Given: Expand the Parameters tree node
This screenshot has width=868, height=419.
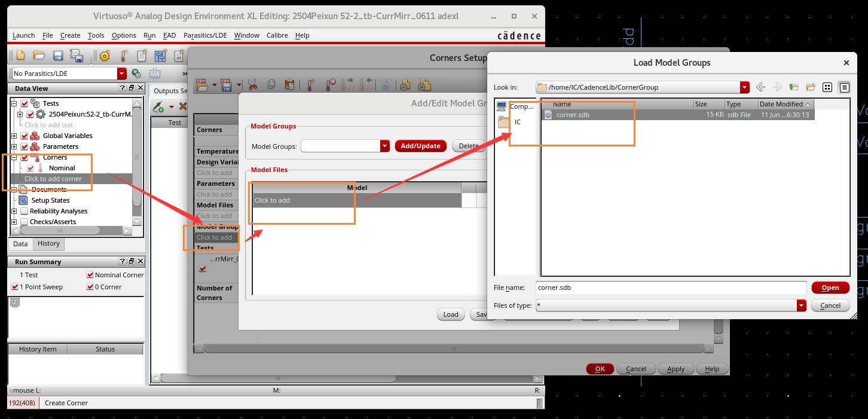Looking at the screenshot, I should (x=14, y=146).
